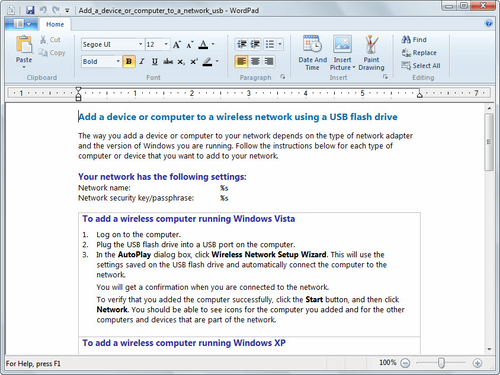Zoom out with minus button
This screenshot has height=375, width=500.
(x=405, y=363)
